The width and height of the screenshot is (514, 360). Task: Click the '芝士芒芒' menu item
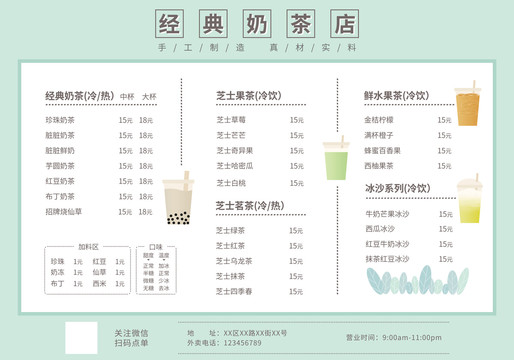231,135
